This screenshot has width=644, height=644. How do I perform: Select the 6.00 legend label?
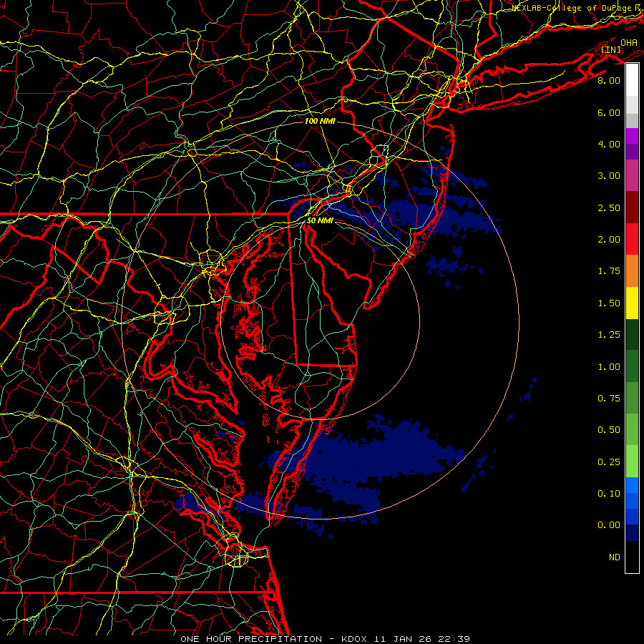coord(609,112)
